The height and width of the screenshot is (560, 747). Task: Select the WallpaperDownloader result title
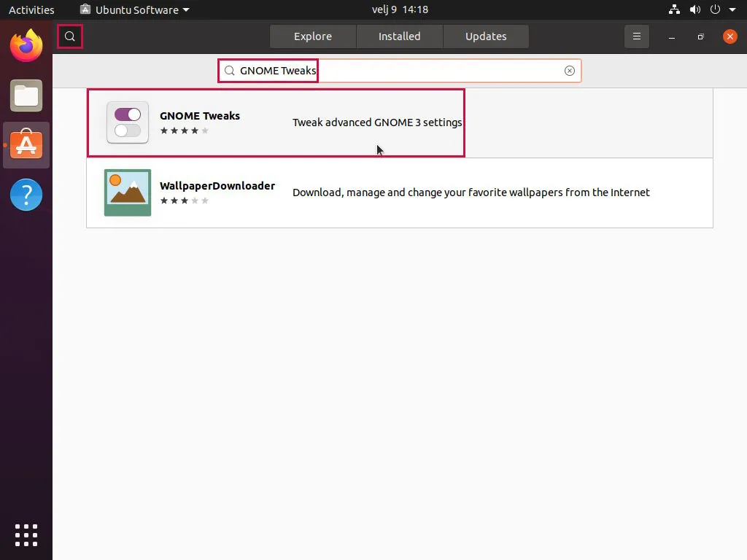pos(217,186)
